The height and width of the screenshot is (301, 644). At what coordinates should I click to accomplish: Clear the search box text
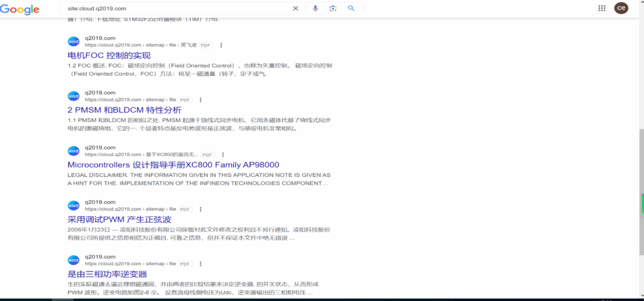[x=296, y=8]
